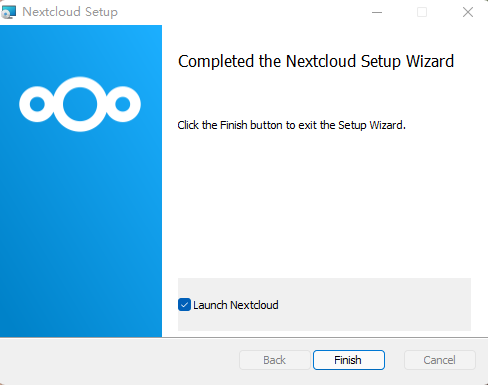
Task: Click the 'Nextcloud Setup' window title text
Action: click(x=70, y=12)
